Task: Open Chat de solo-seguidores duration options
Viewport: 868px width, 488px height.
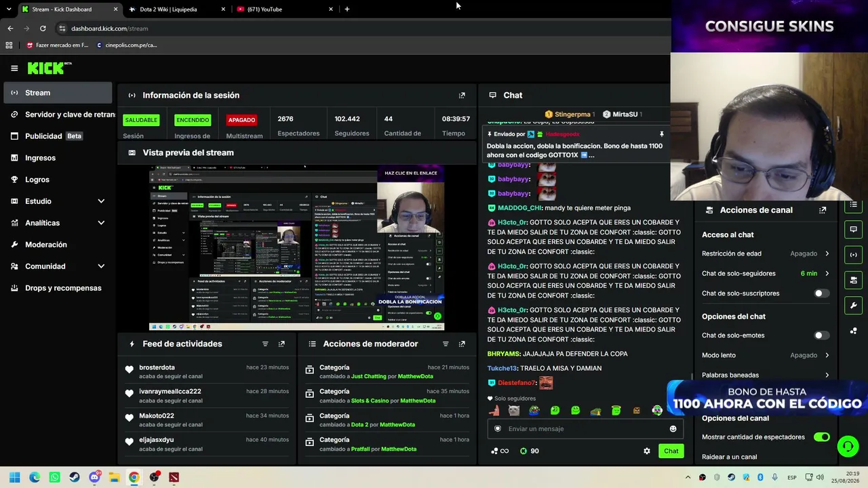Action: [766, 273]
